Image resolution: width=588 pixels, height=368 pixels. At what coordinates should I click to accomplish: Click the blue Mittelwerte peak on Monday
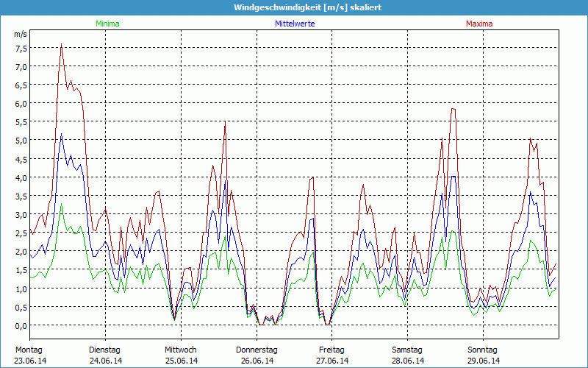[62, 134]
